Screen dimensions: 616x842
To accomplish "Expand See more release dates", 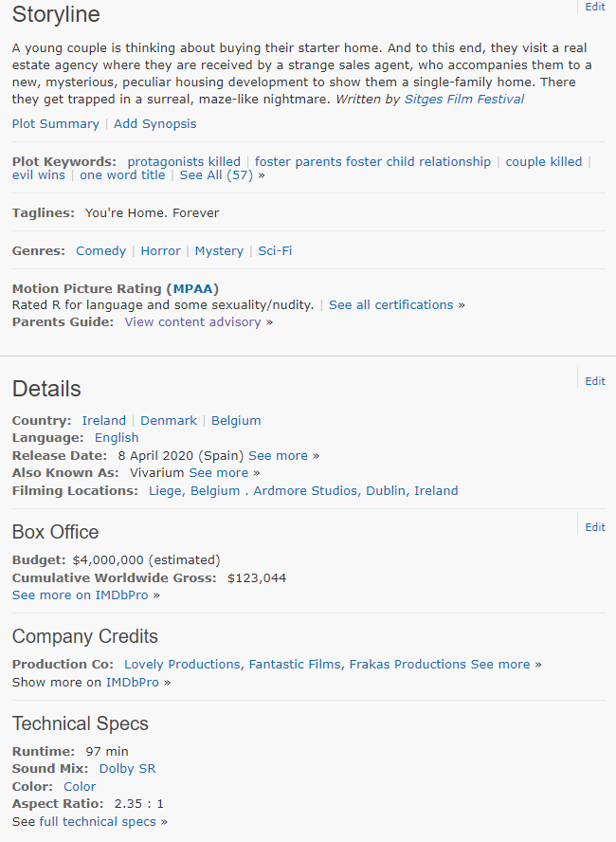I will point(278,456).
